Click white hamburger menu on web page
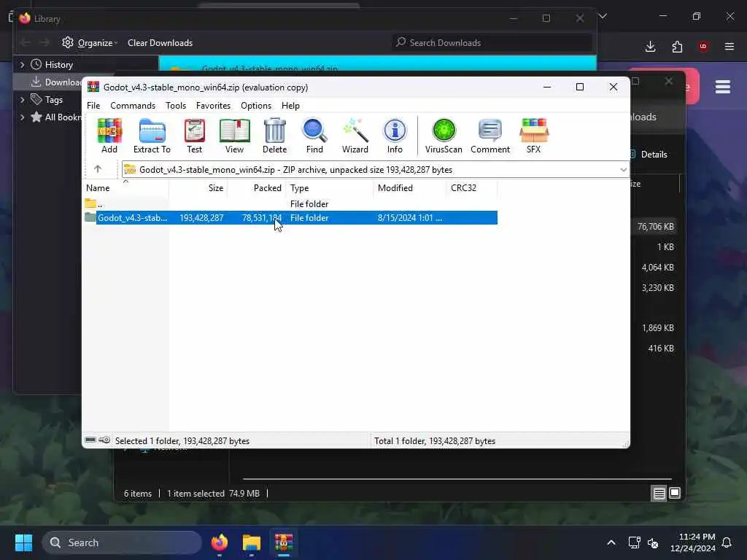747x560 pixels. [x=723, y=87]
